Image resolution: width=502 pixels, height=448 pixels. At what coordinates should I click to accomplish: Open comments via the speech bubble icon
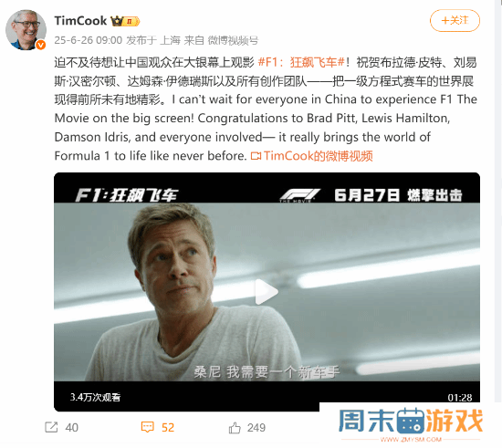tap(148, 427)
